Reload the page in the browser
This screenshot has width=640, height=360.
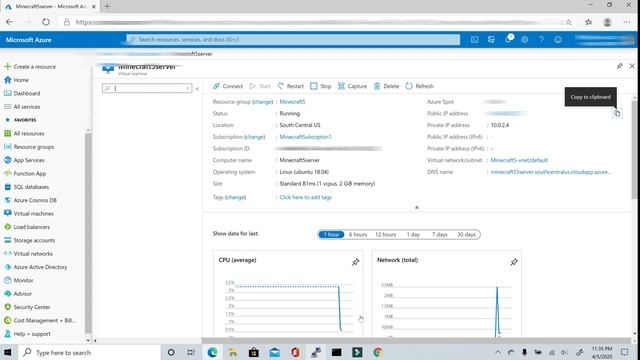46,22
